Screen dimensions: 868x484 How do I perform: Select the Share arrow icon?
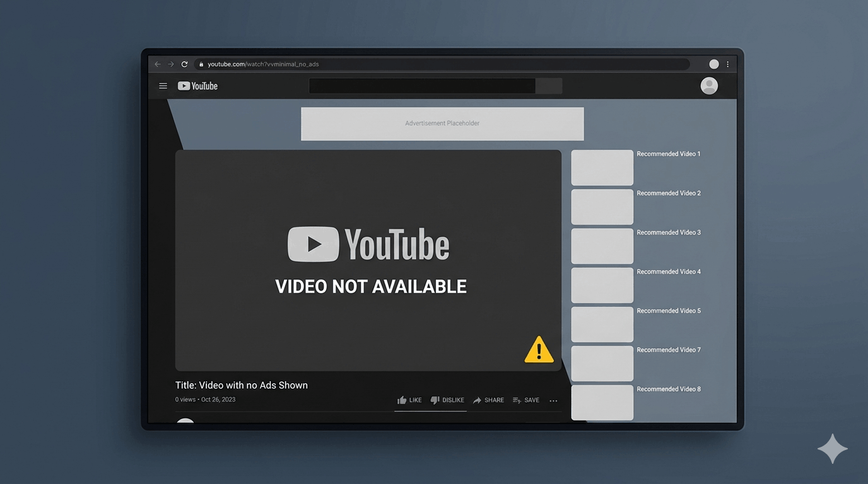click(478, 400)
